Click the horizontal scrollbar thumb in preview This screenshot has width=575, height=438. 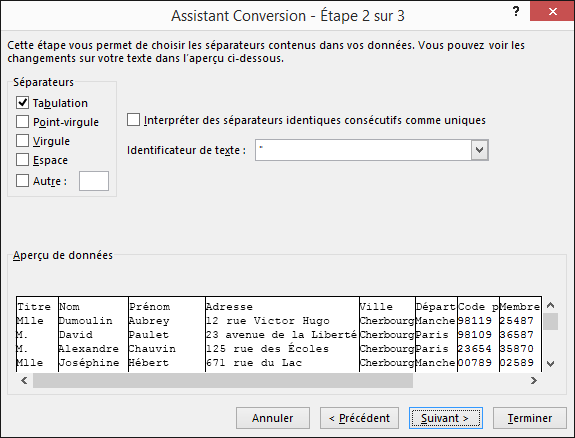tap(223, 380)
